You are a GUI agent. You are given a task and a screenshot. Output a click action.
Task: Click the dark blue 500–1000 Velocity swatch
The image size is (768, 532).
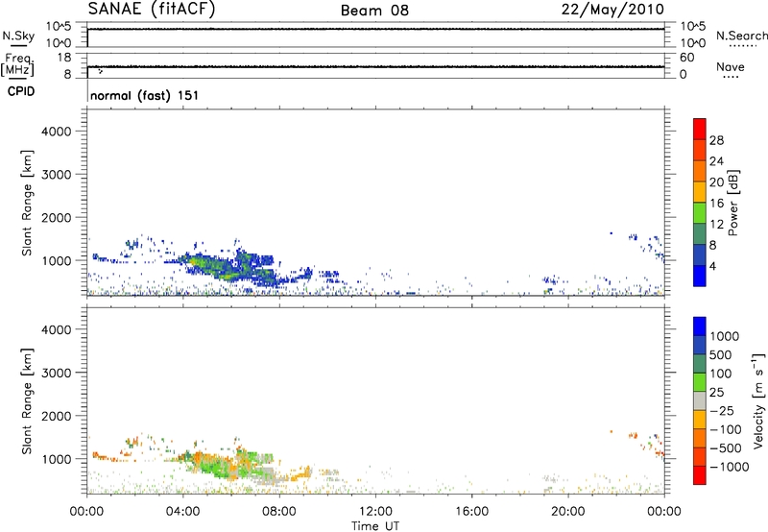(x=700, y=345)
